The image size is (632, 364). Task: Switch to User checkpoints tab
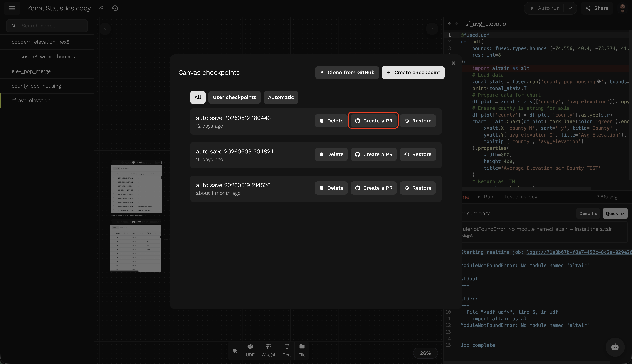pos(234,97)
